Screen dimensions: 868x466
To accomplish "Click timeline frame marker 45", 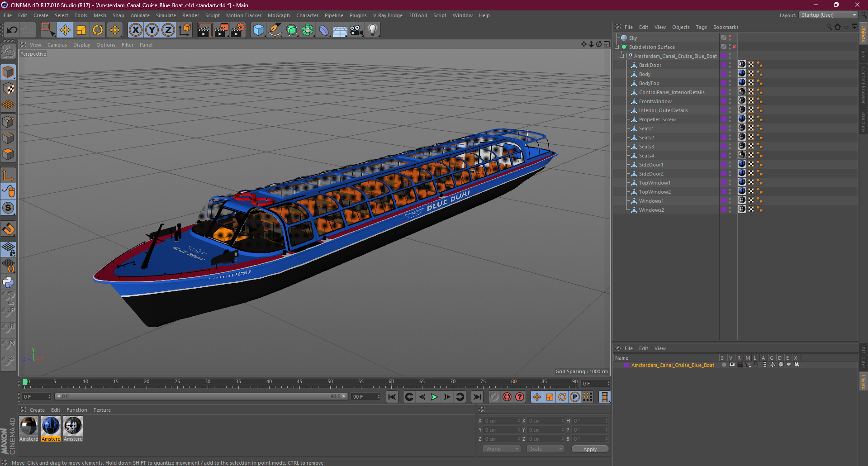I will tap(299, 381).
